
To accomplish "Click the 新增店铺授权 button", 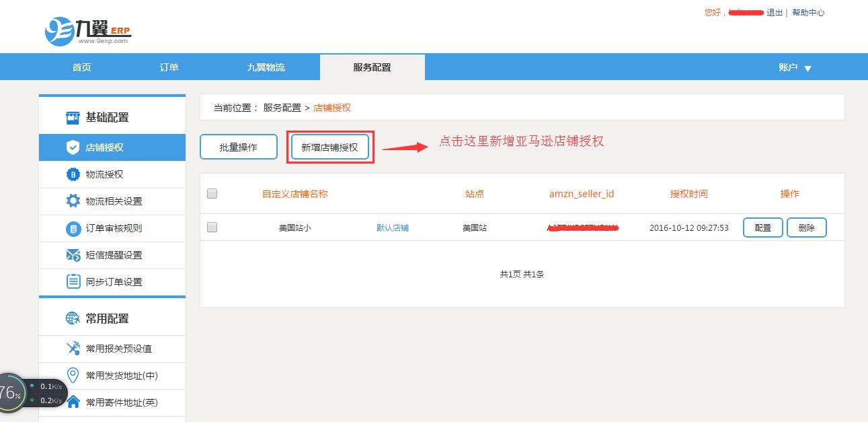I will (329, 147).
